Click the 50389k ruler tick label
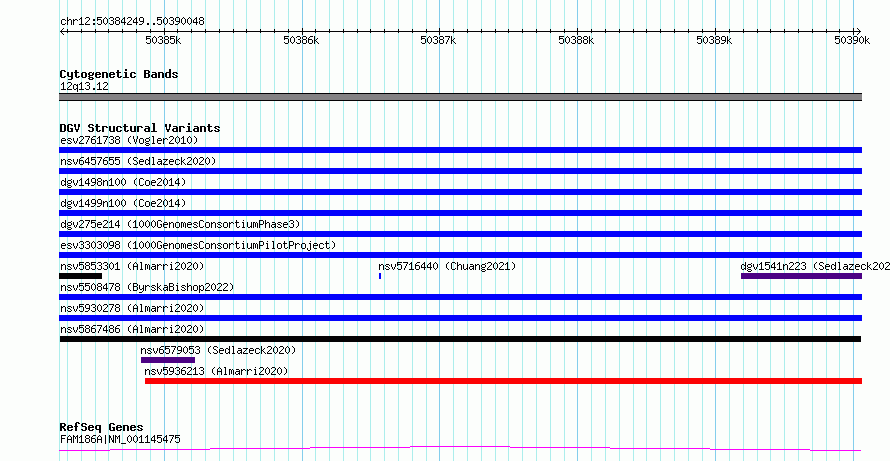Screen dimensions: 890x461 (x=716, y=40)
